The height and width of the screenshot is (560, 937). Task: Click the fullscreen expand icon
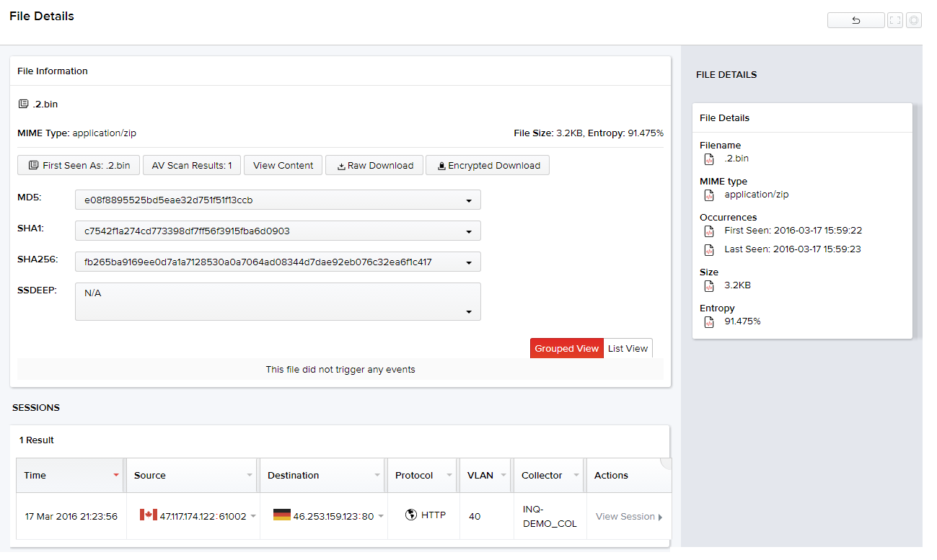pyautogui.click(x=895, y=20)
